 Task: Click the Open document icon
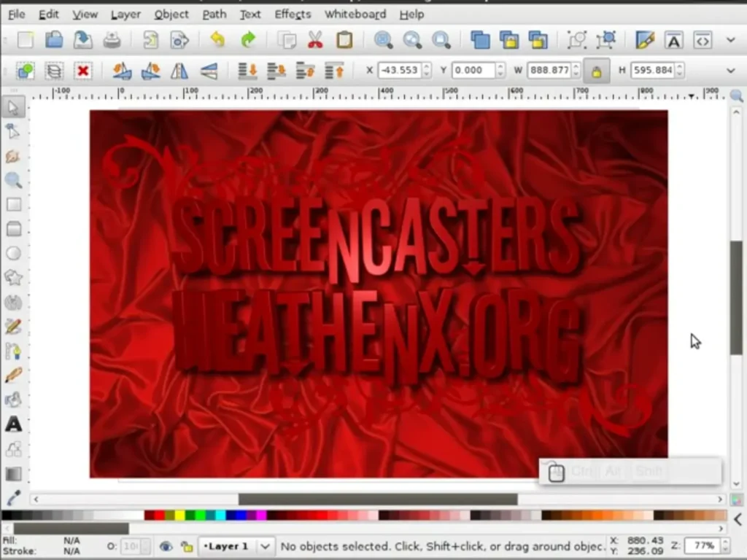click(x=54, y=40)
